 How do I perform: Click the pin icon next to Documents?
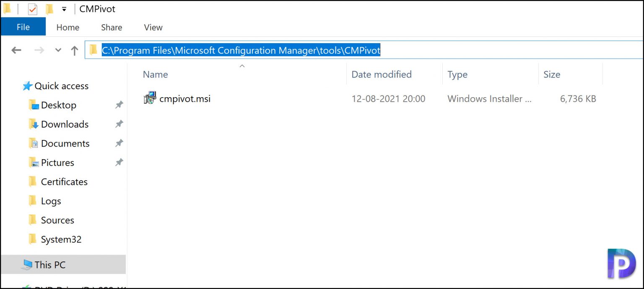click(x=119, y=143)
